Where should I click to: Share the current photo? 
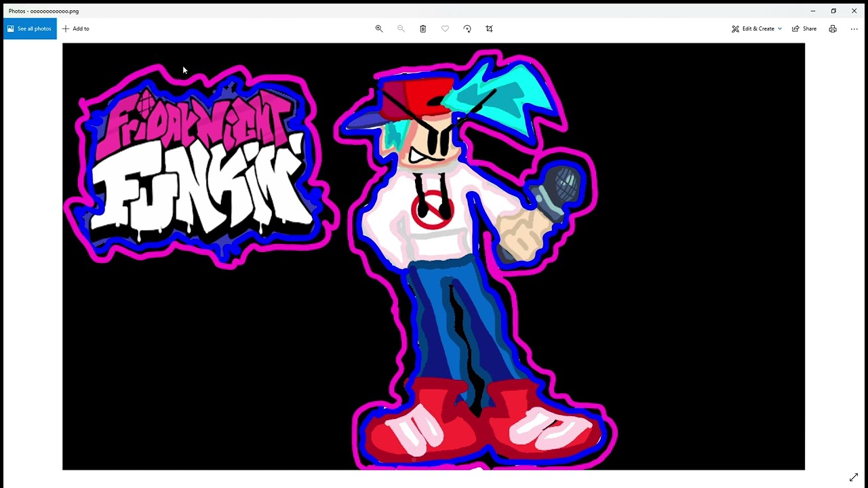[804, 28]
